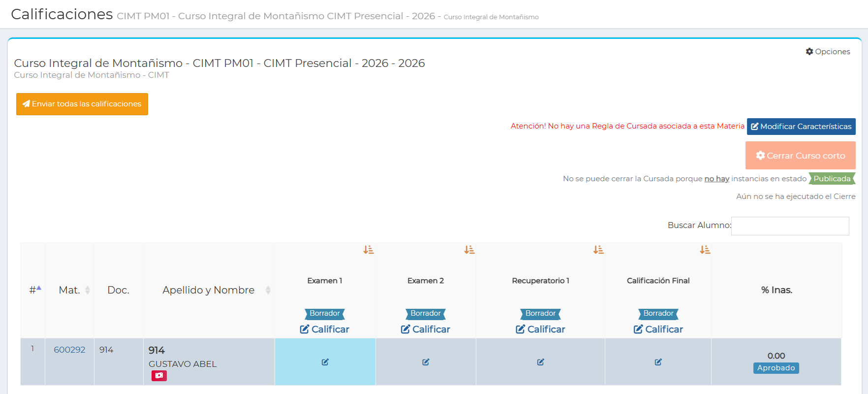Click Modificar Características button
The image size is (868, 394).
[801, 127]
